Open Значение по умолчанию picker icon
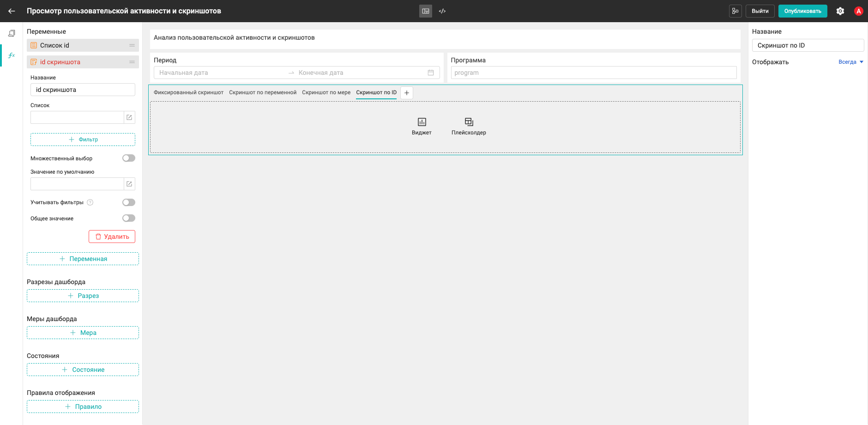868x425 pixels. [x=129, y=184]
